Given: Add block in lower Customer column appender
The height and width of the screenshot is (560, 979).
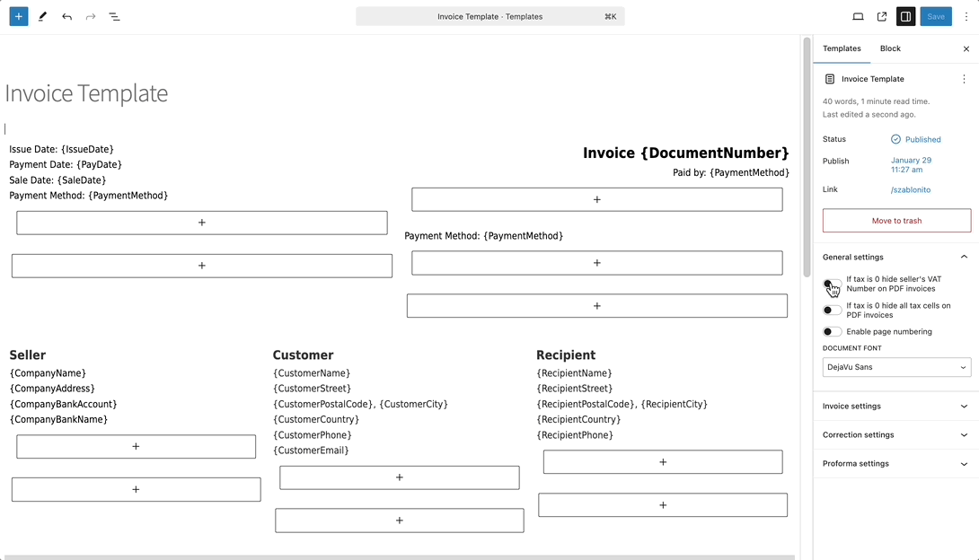Looking at the screenshot, I should tap(400, 521).
